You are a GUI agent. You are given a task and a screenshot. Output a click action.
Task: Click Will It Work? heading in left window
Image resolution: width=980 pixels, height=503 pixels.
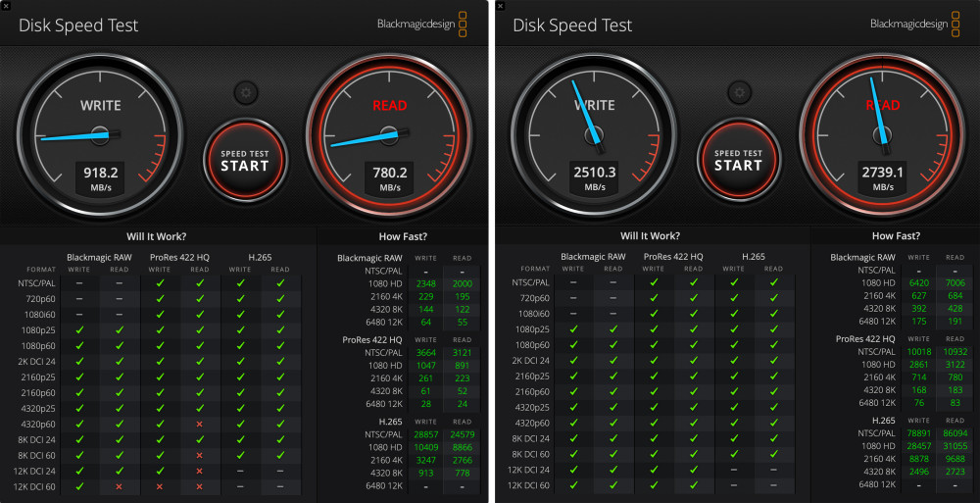click(156, 236)
